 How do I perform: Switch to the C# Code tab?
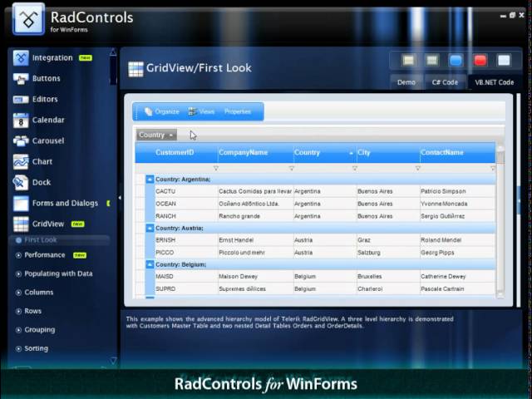[445, 82]
